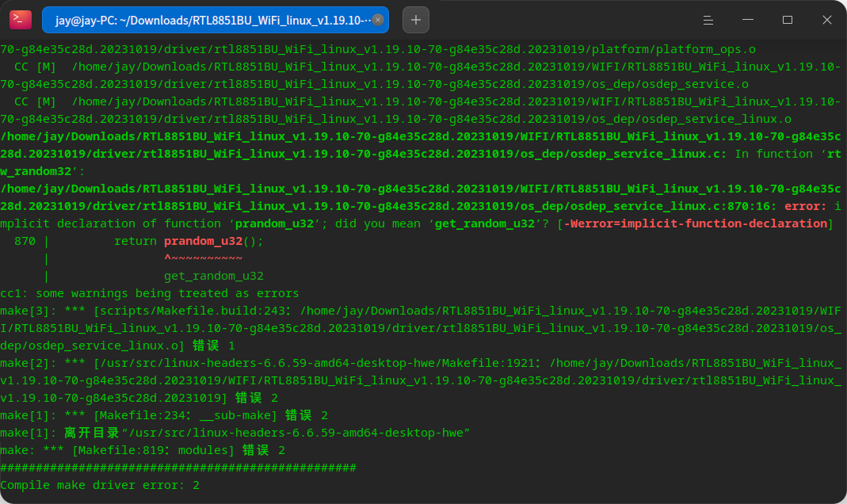847x504 pixels.
Task: Click the bold 'get_random_u32' in the did-you-mean message
Action: click(x=485, y=223)
